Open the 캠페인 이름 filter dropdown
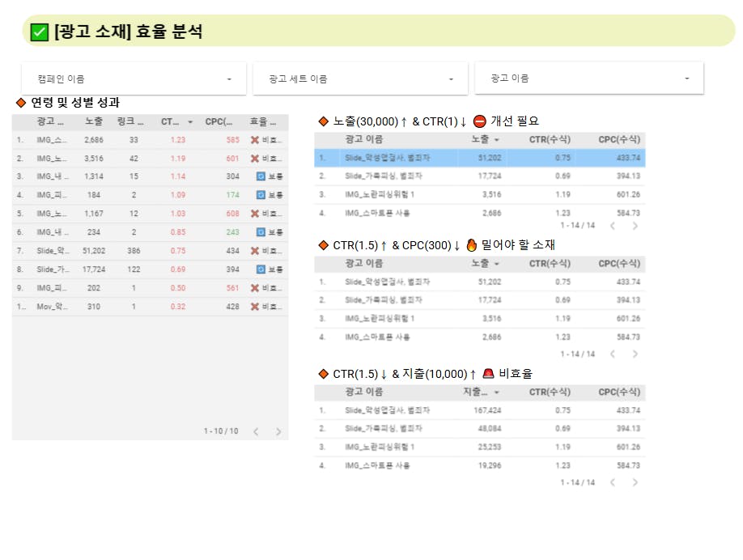Image resolution: width=743 pixels, height=560 pixels. pyautogui.click(x=134, y=78)
